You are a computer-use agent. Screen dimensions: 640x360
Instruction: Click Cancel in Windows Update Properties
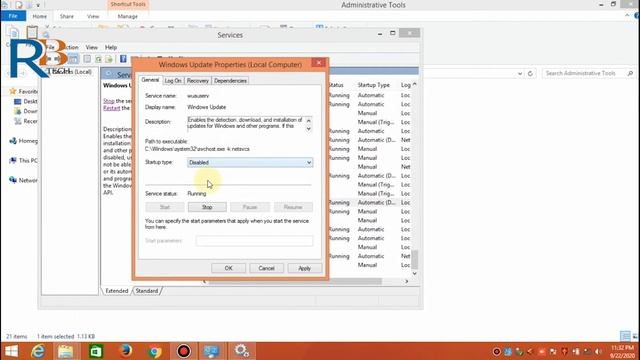point(266,268)
